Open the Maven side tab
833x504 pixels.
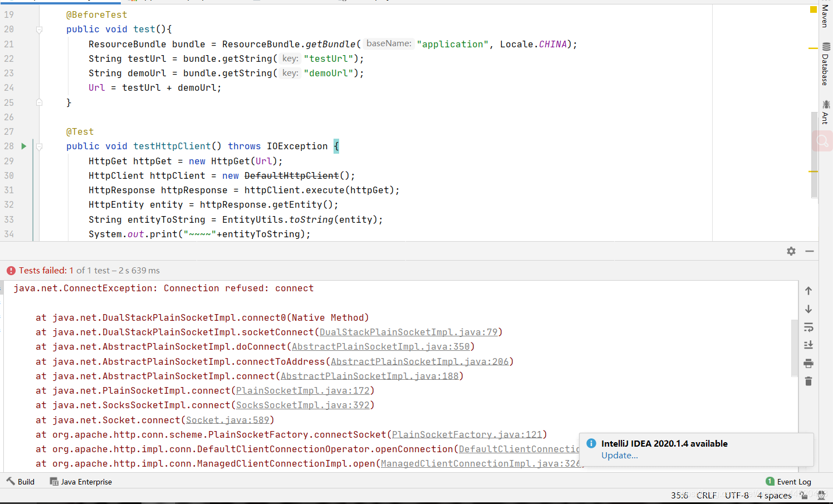coord(825,16)
